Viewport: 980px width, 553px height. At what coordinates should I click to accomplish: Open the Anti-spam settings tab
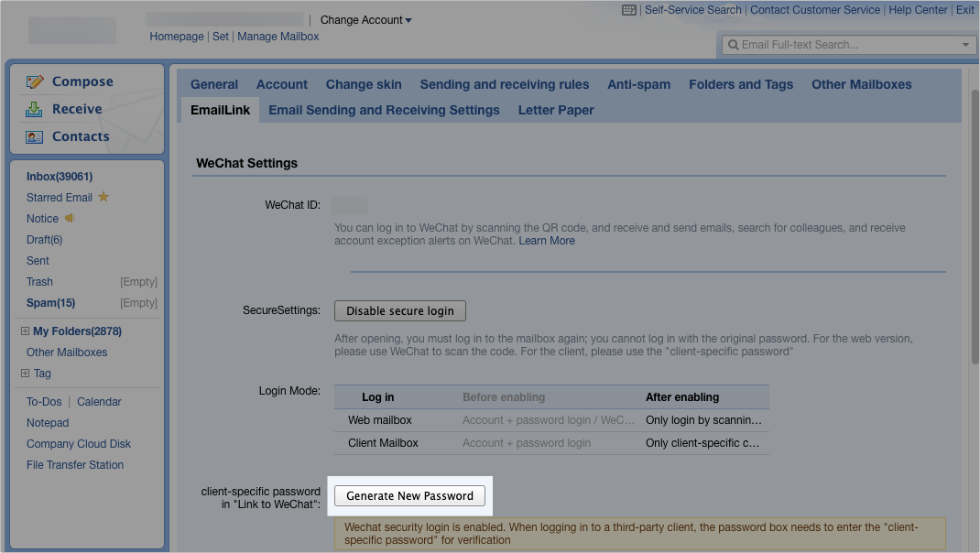638,84
